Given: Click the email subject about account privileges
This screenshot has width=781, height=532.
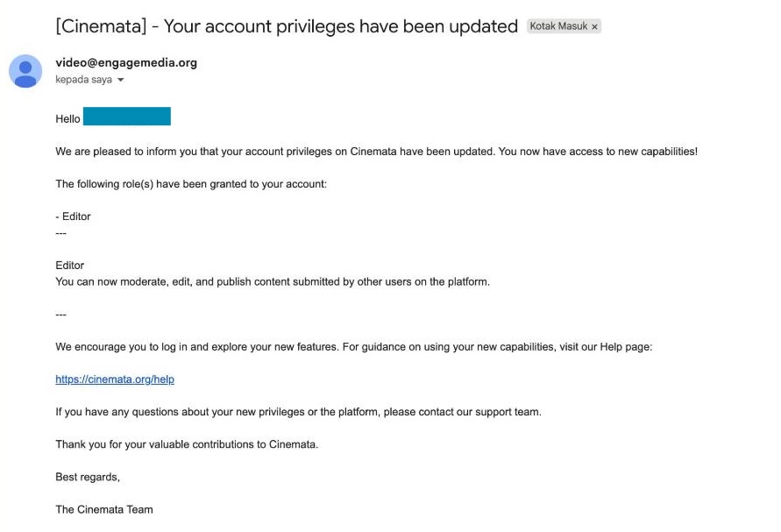Looking at the screenshot, I should (x=287, y=26).
